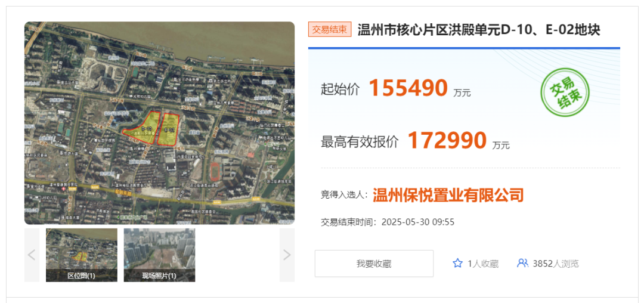
Task: Advance the gallery with right arrow
Action: (x=287, y=255)
